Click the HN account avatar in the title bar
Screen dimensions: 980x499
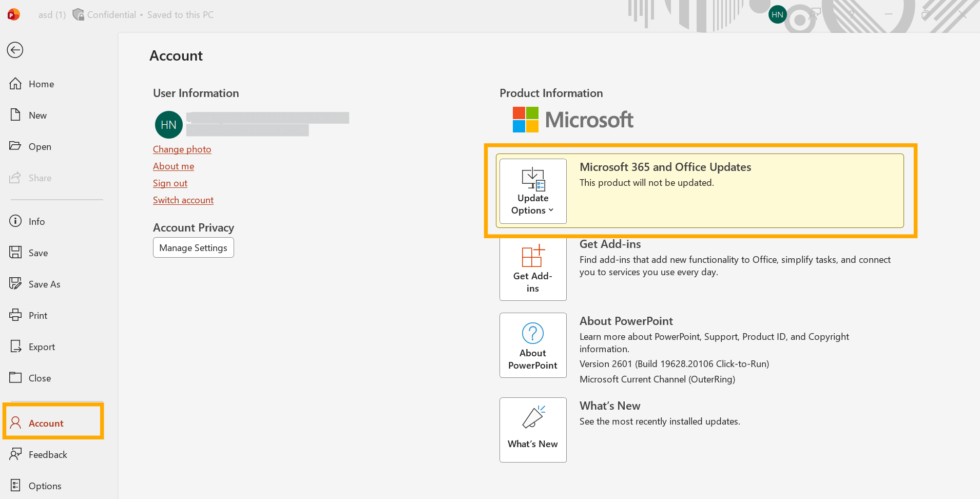coord(777,14)
